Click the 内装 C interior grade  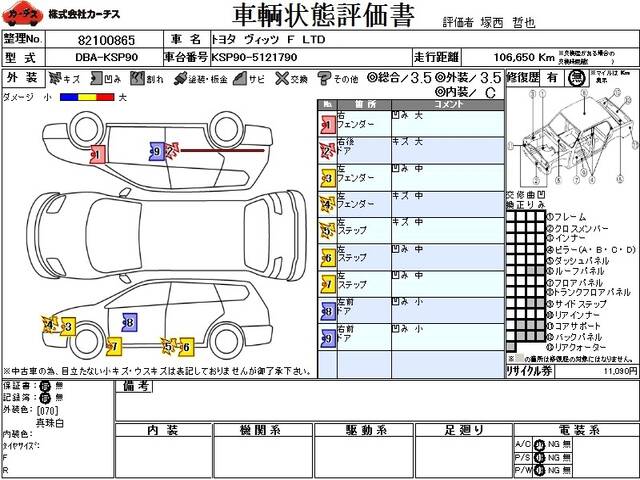click(x=465, y=93)
